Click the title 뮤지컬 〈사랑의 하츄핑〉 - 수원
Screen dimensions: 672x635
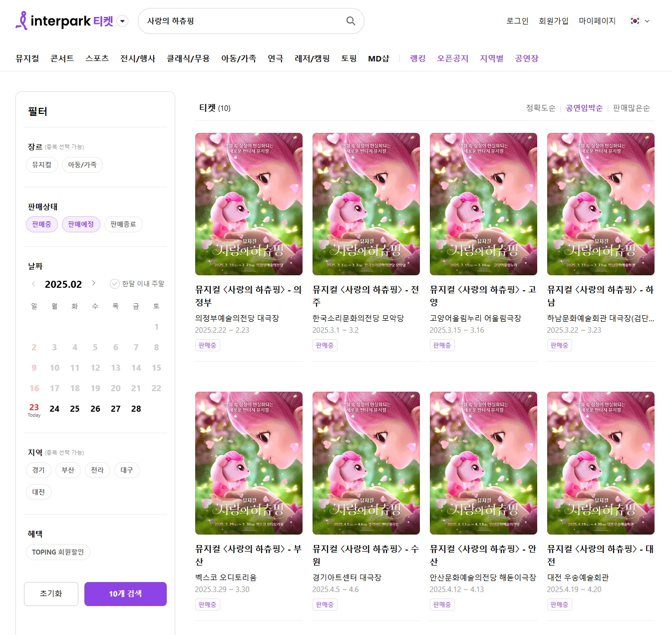[366, 555]
